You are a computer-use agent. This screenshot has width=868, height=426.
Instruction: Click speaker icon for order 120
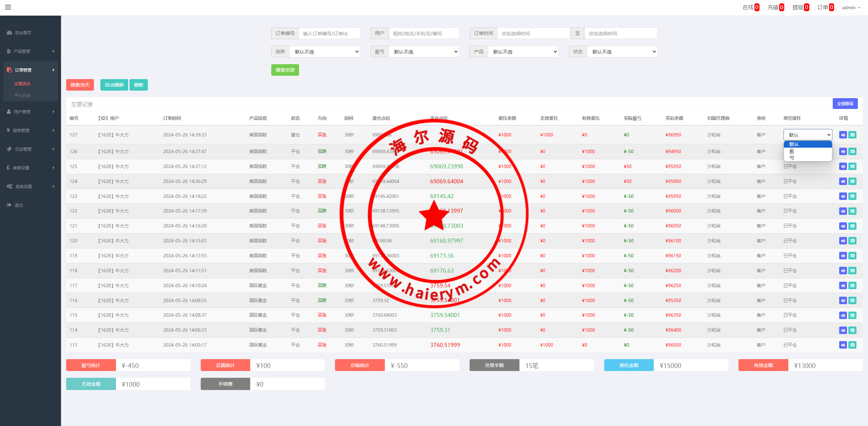[x=843, y=241]
